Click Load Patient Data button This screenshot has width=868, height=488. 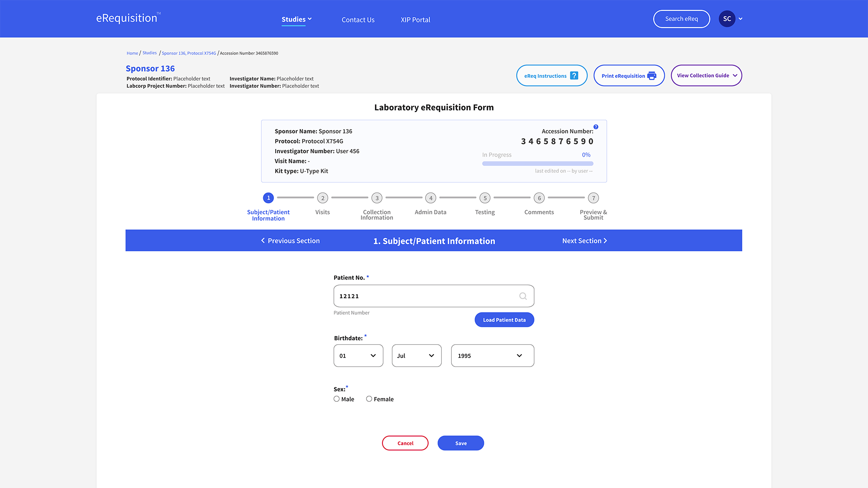tap(505, 320)
